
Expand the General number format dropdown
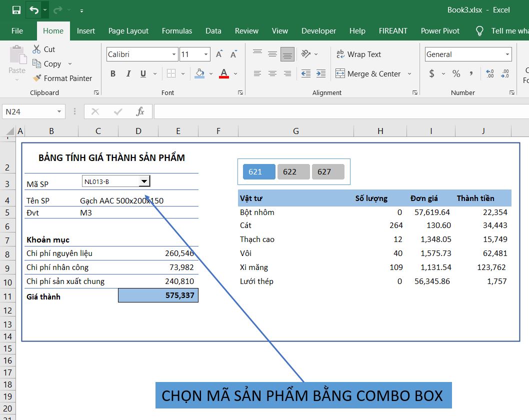coord(507,54)
